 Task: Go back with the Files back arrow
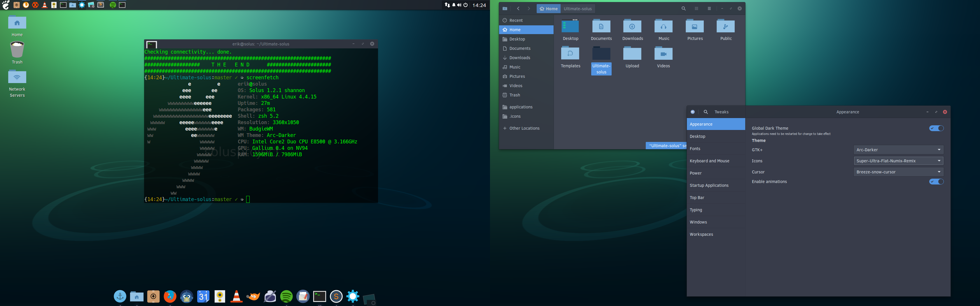[518, 8]
